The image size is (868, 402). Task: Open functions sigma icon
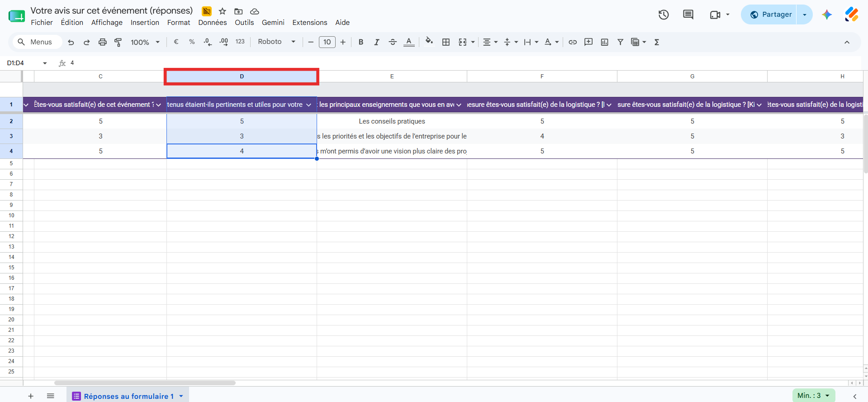657,42
